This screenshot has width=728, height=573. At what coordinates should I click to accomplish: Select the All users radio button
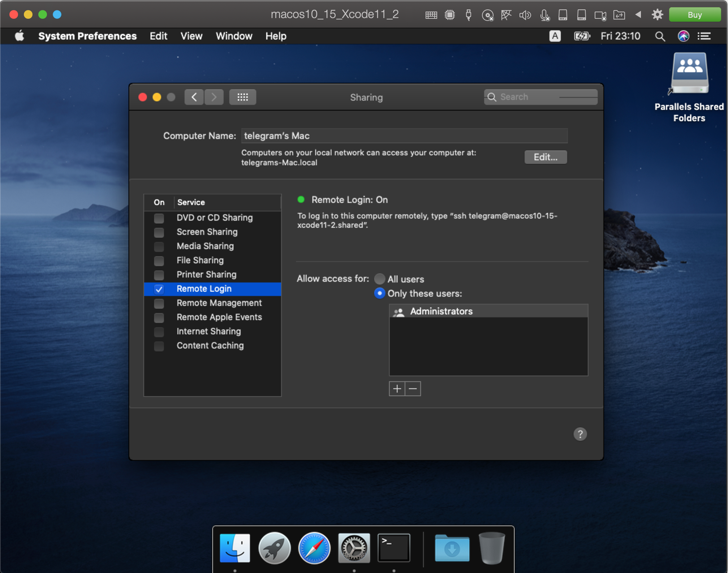click(x=379, y=279)
